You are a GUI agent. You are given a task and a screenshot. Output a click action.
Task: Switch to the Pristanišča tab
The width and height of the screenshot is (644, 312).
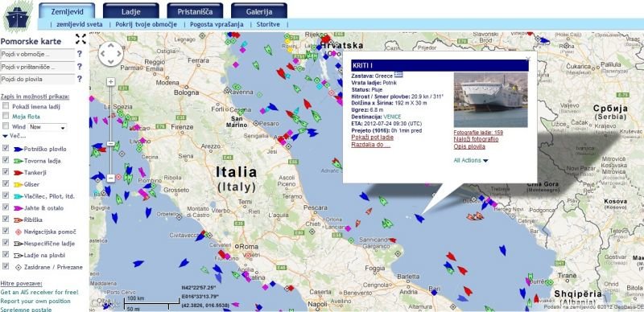(195, 11)
